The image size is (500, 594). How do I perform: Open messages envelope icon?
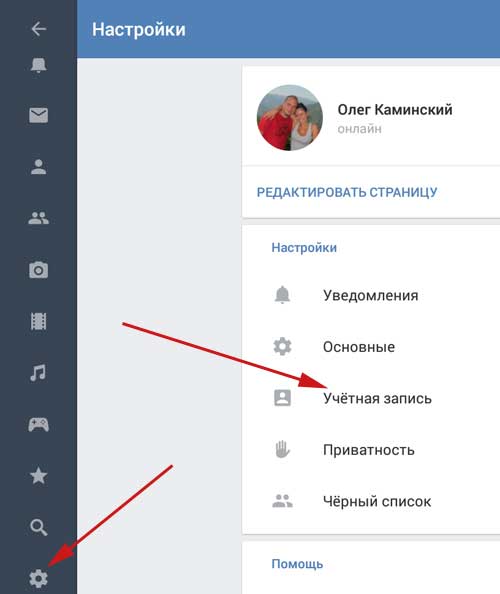pyautogui.click(x=39, y=115)
